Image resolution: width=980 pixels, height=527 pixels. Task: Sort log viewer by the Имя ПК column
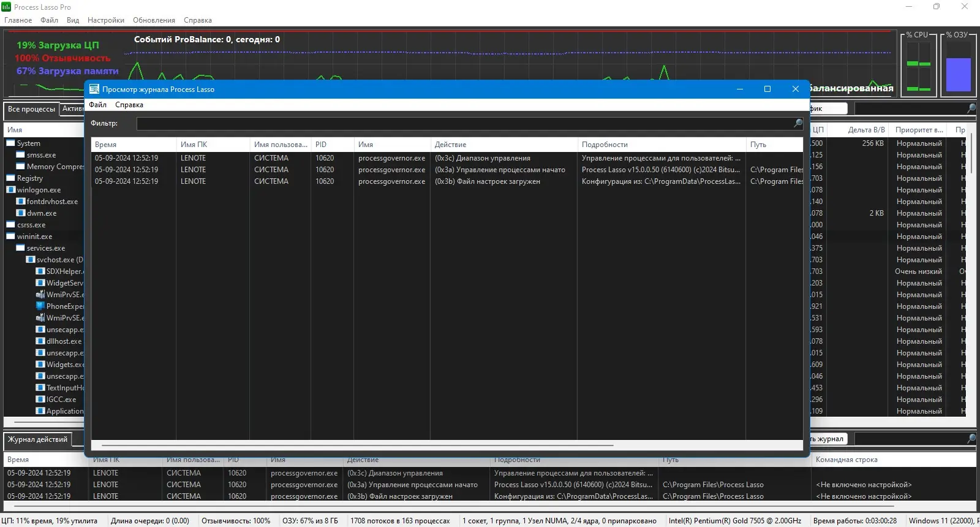tap(213, 145)
